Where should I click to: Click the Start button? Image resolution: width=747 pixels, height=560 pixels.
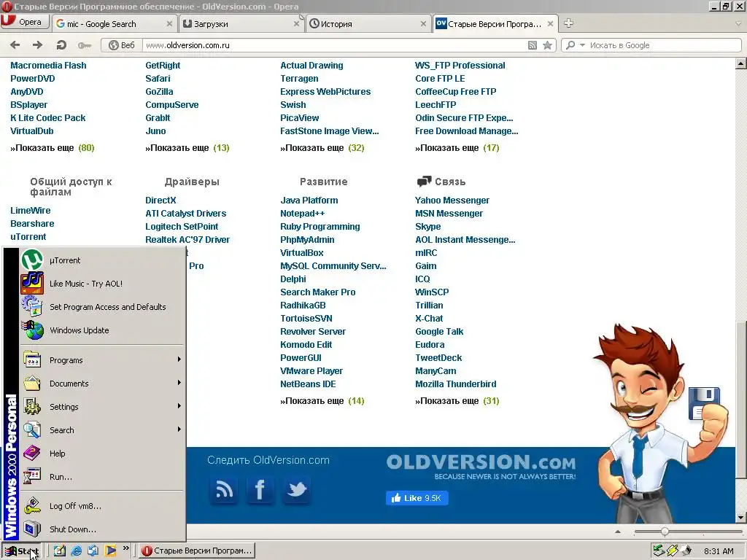coord(22,551)
